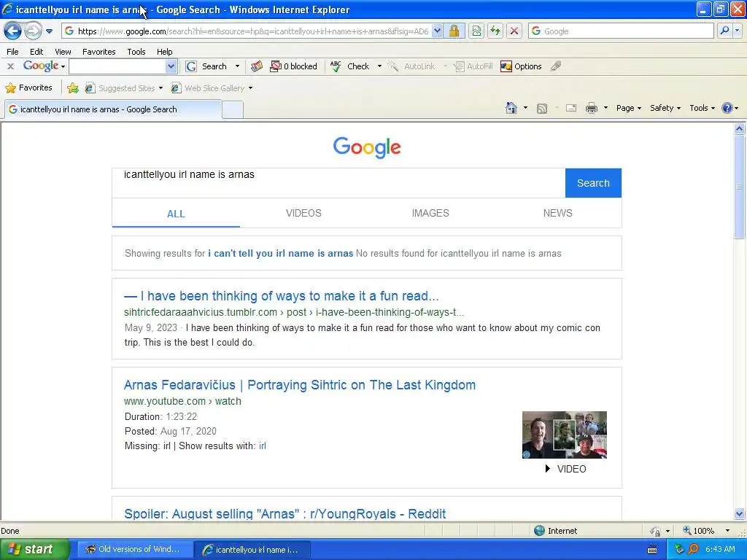747x560 pixels.
Task: Open Google Toolbar Options
Action: click(521, 66)
